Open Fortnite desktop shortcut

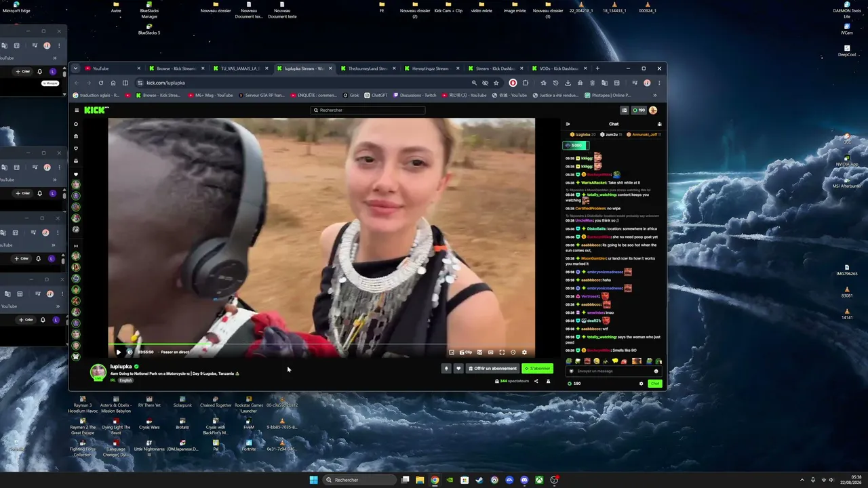tap(249, 445)
